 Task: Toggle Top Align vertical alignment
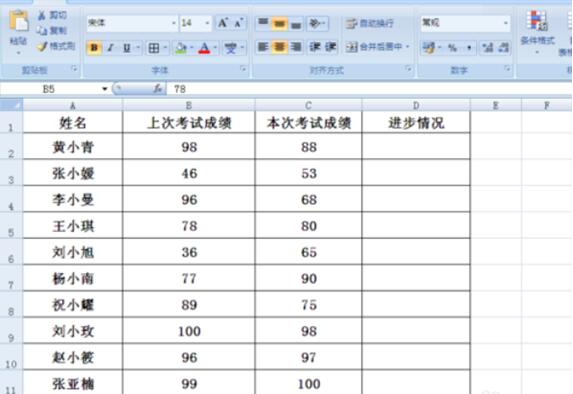tap(263, 23)
